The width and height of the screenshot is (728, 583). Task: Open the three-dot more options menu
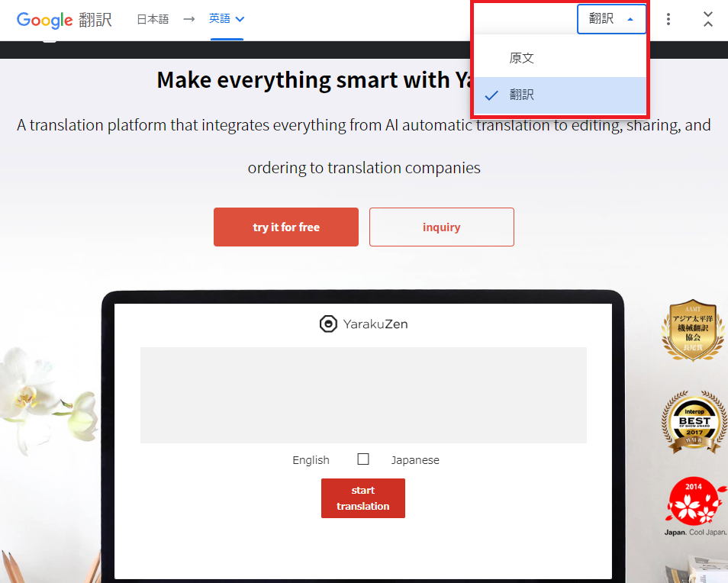(x=668, y=19)
